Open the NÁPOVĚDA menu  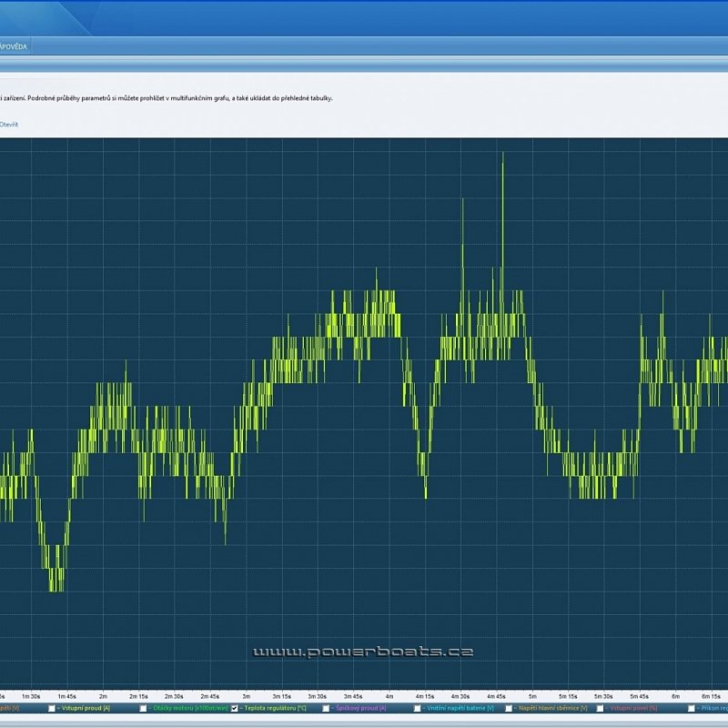13,45
